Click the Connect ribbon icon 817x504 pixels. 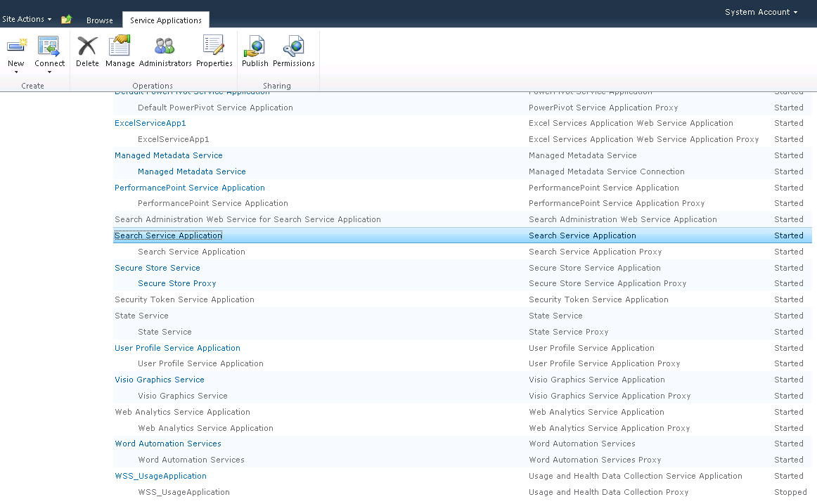pyautogui.click(x=49, y=46)
